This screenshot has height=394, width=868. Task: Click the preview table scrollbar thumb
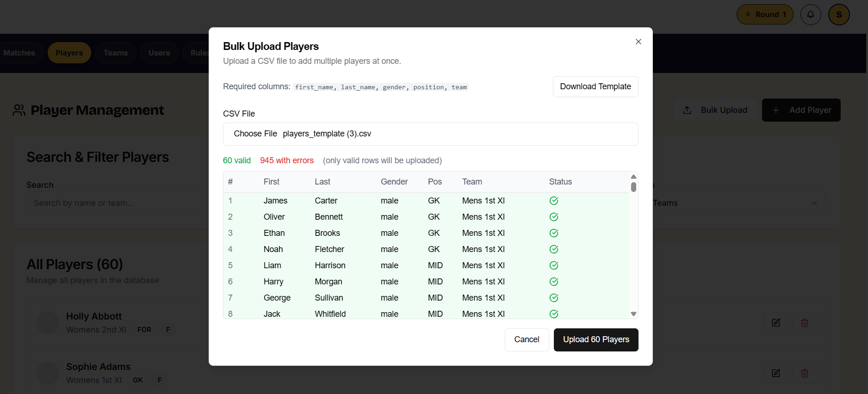633,187
